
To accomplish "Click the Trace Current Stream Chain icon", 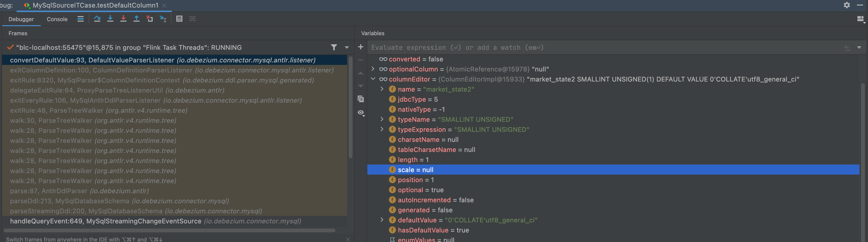I will pos(192,19).
